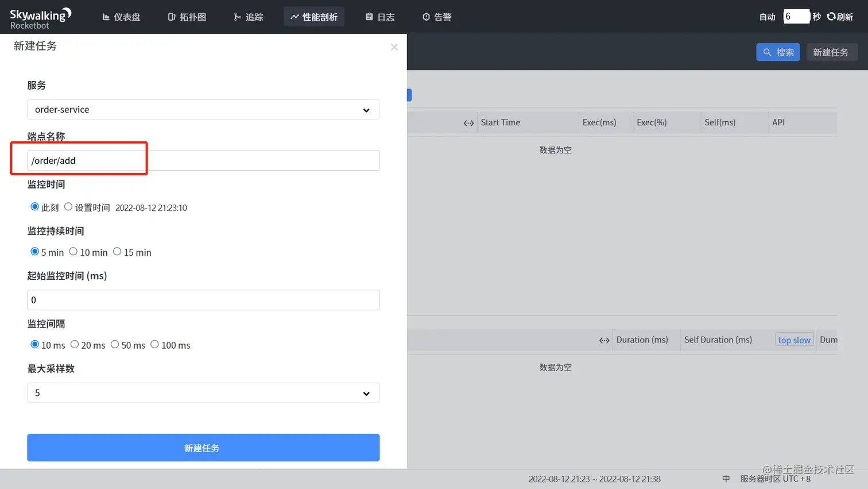
Task: Toggle 自动 auto refresh
Action: (x=768, y=17)
